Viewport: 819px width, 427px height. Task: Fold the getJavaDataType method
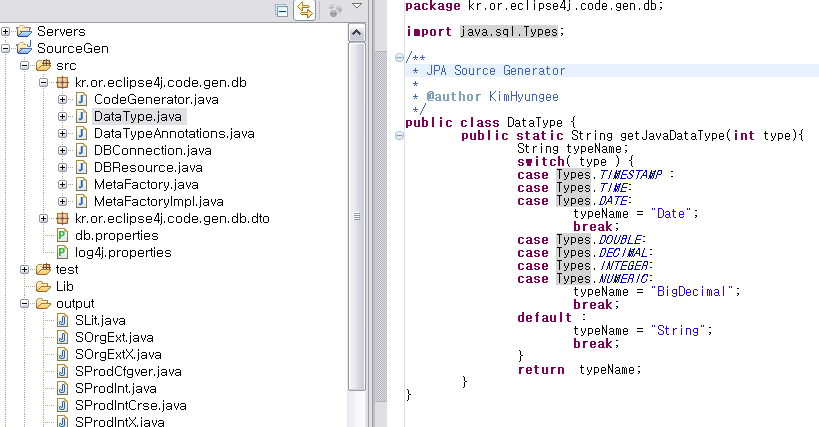(399, 136)
